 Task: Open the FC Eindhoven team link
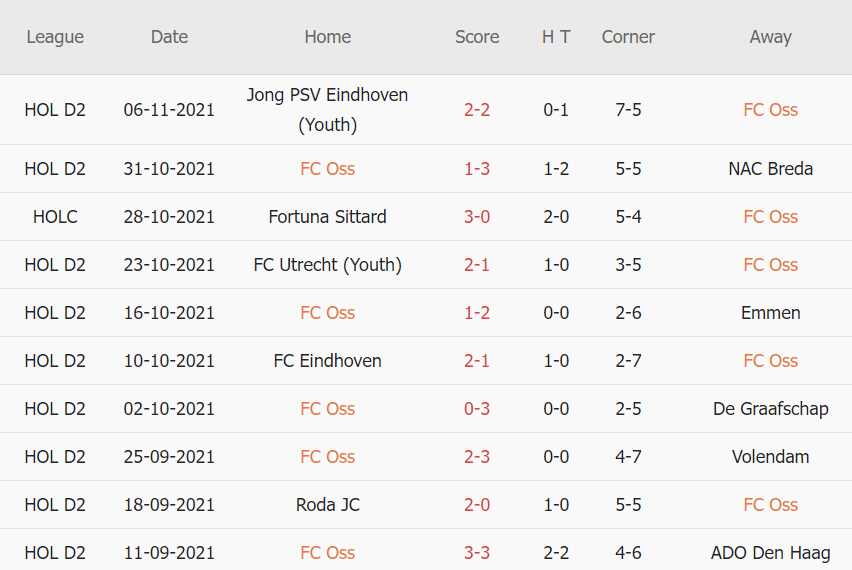[327, 361]
